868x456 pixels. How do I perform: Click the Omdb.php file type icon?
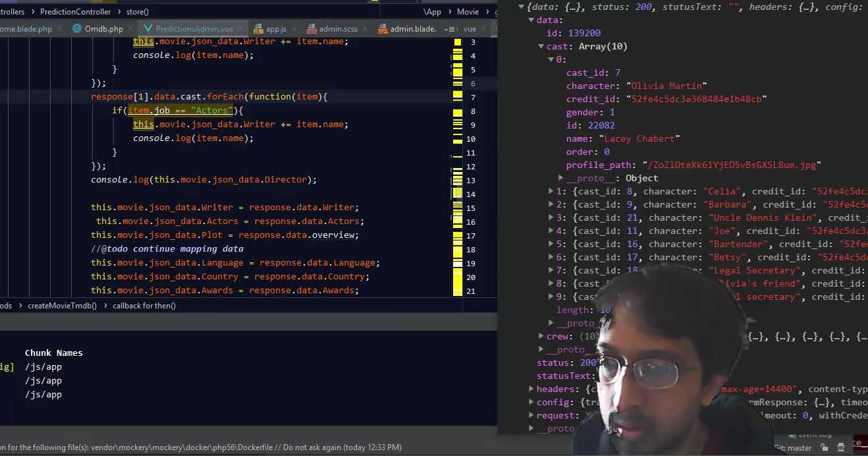pyautogui.click(x=76, y=29)
